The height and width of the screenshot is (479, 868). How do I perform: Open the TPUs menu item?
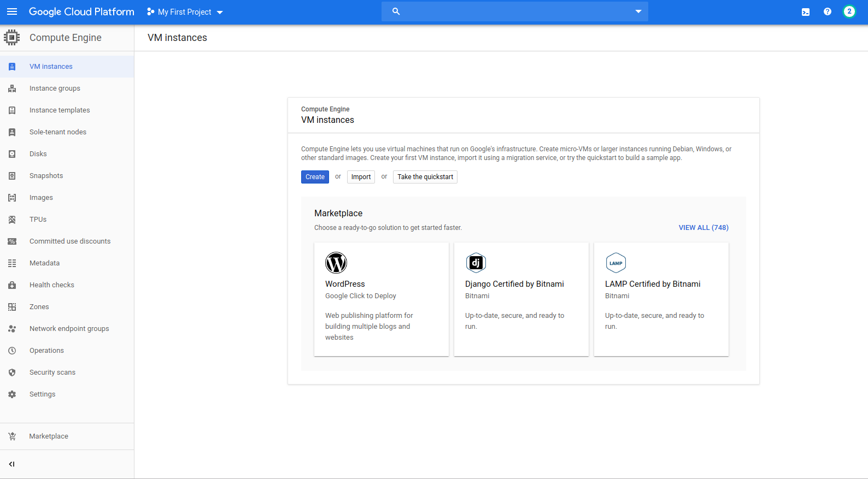(67, 220)
